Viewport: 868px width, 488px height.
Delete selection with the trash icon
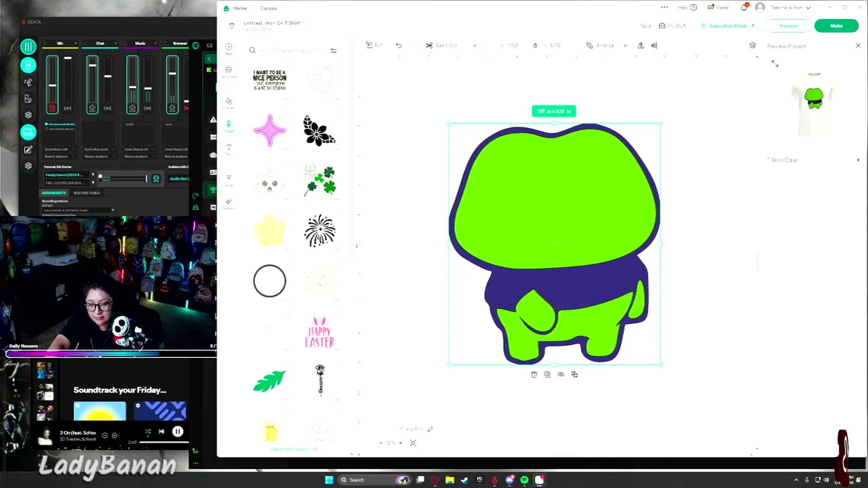tap(534, 374)
